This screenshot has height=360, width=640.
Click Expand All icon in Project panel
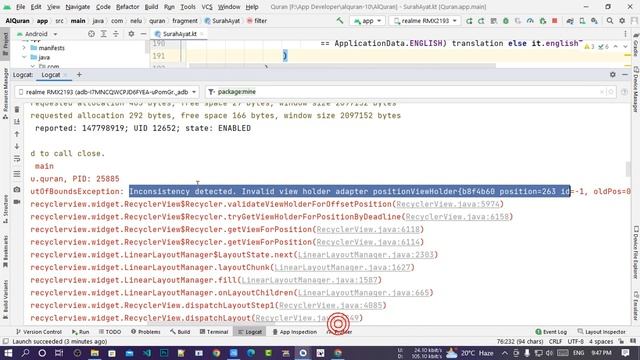103,34
